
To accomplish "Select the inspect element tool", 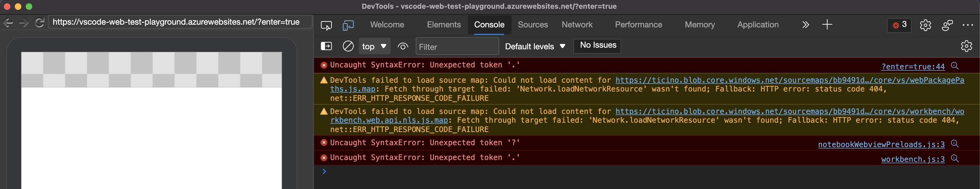I will 326,25.
